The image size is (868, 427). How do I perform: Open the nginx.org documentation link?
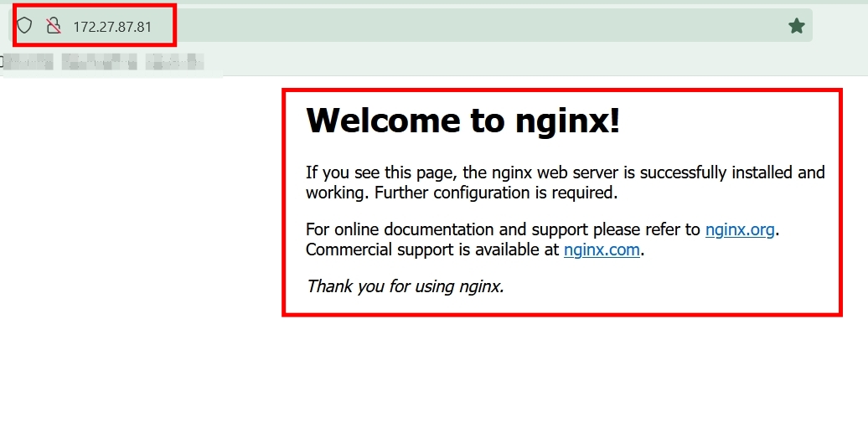(740, 229)
